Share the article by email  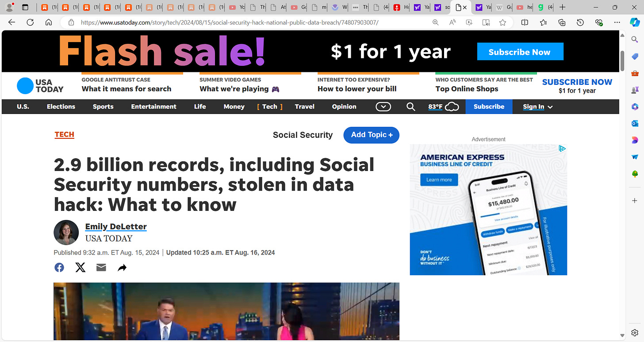coord(101,267)
